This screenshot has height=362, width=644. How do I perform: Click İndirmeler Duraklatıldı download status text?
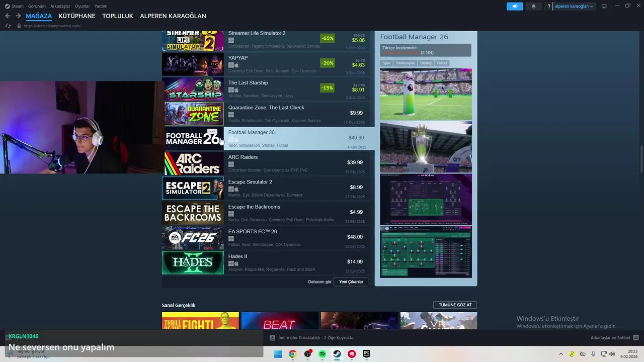pyautogui.click(x=316, y=338)
